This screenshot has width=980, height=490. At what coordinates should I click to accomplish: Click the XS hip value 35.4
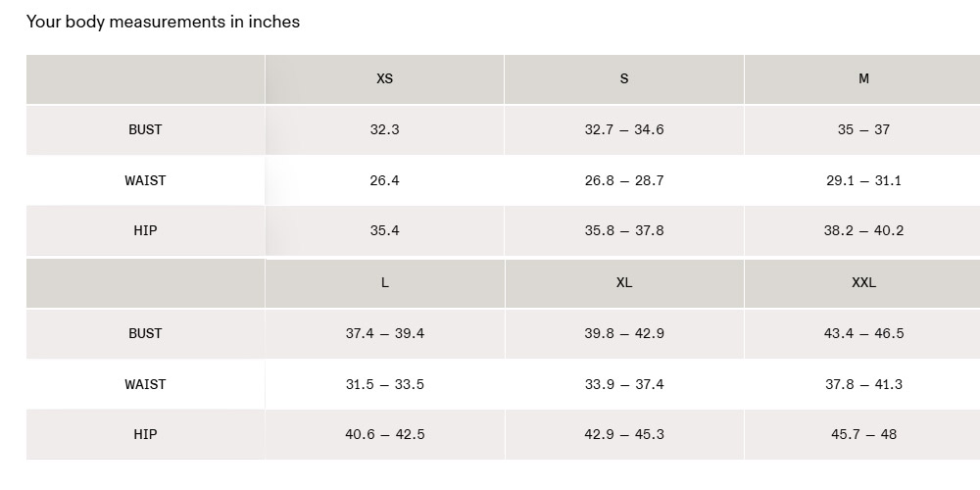pos(384,230)
